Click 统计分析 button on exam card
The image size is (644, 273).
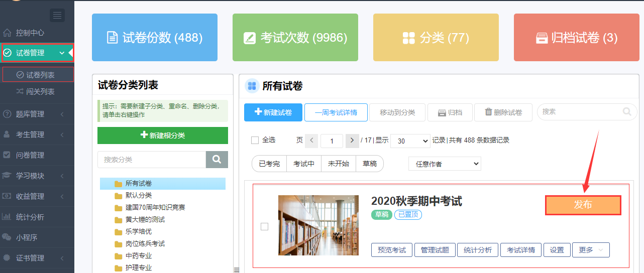point(478,250)
